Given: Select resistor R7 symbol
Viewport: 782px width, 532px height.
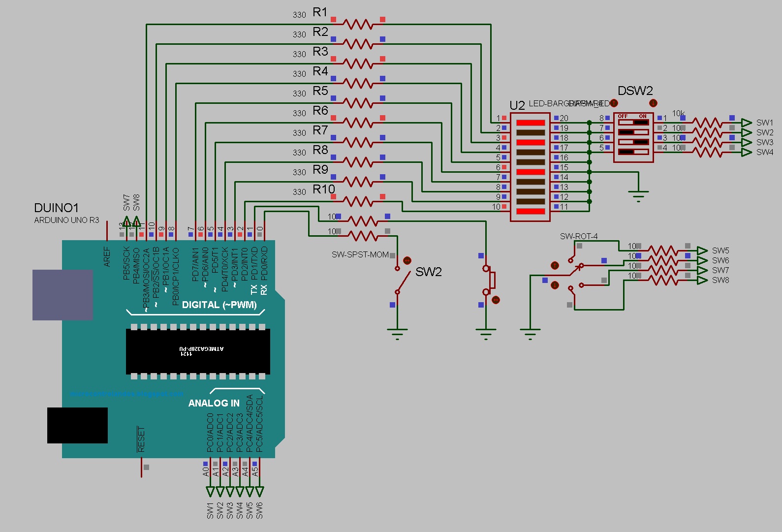Looking at the screenshot, I should coord(358,142).
